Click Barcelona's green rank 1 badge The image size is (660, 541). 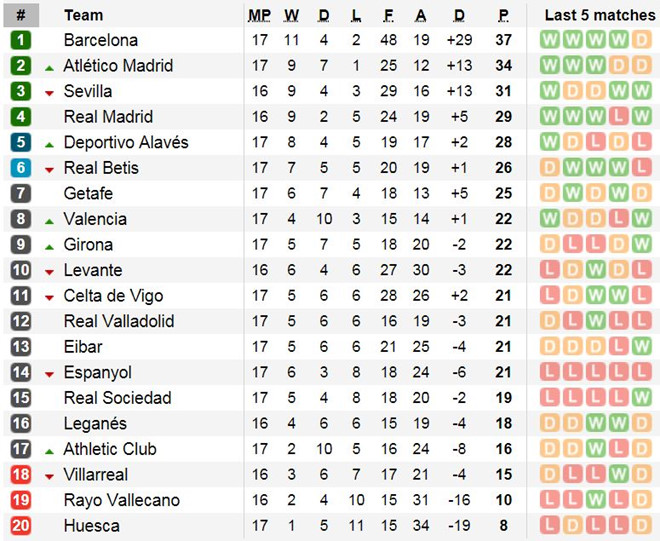tap(21, 40)
